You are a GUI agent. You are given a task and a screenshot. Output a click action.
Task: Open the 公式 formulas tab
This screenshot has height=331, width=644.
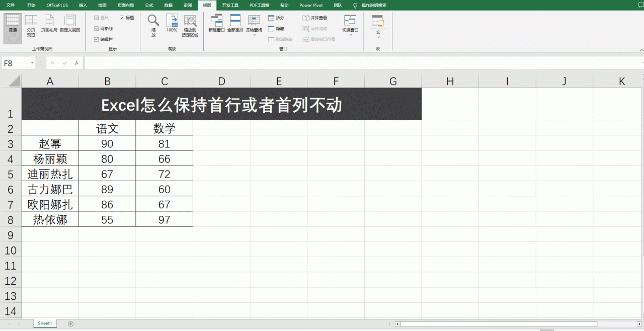[149, 5]
